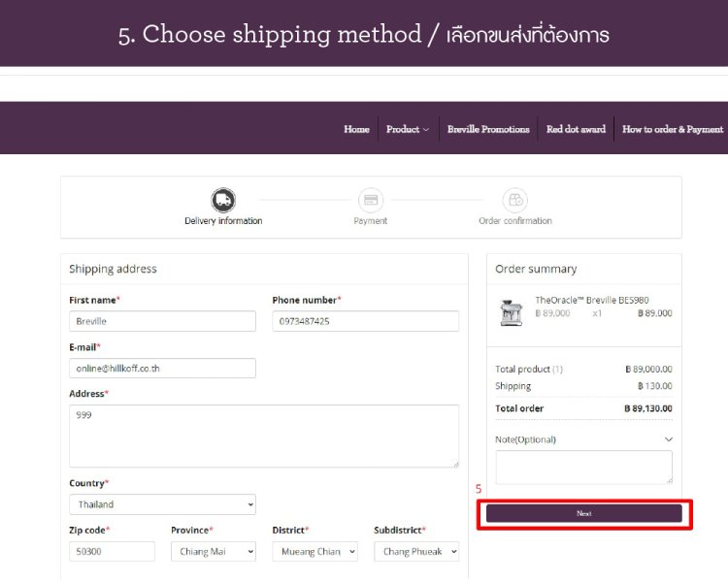Open Red dot award page
The image size is (728, 582).
click(x=576, y=129)
